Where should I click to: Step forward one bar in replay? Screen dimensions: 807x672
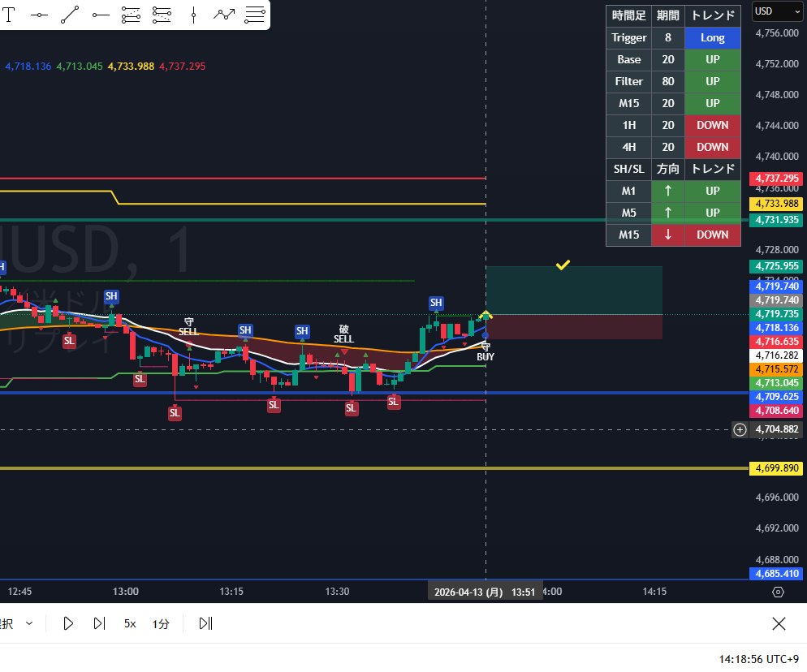pyautogui.click(x=99, y=623)
